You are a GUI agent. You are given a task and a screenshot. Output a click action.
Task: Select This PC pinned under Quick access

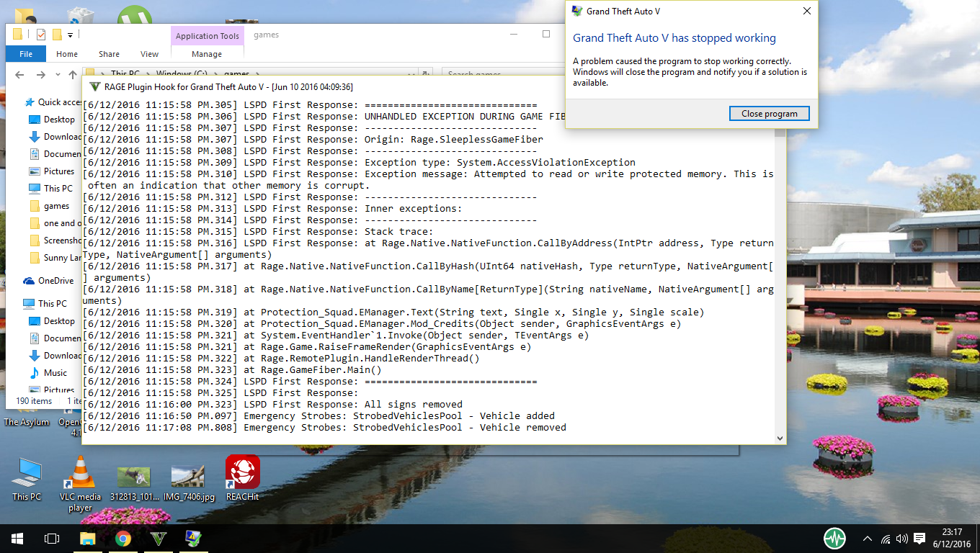coord(50,189)
